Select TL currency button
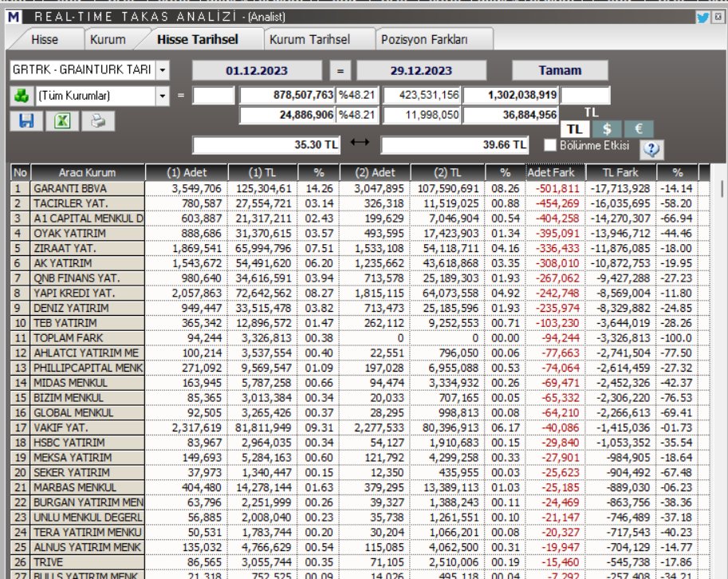Image resolution: width=728 pixels, height=579 pixels. click(575, 129)
